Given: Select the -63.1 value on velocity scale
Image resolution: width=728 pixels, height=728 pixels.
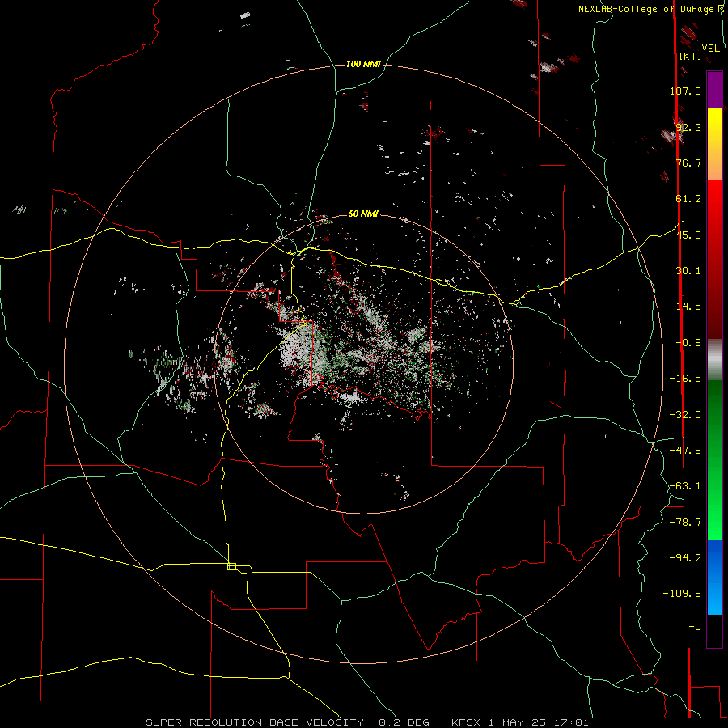Looking at the screenshot, I should click(x=685, y=486).
